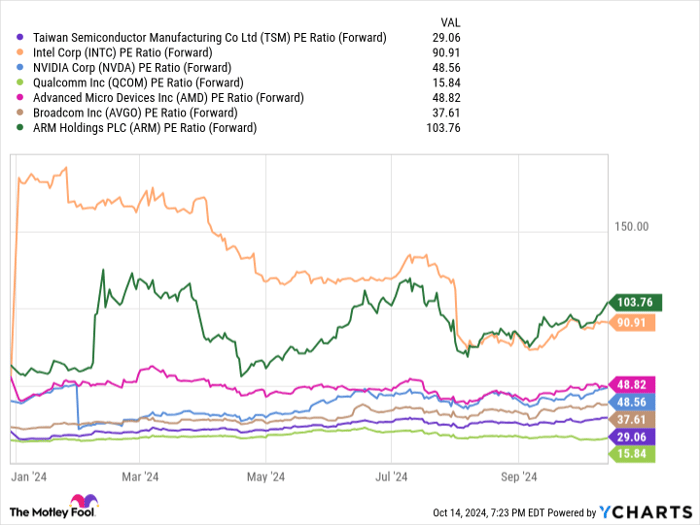Select the Intel Corp (INTC) legend label
The width and height of the screenshot is (700, 525).
[x=122, y=53]
